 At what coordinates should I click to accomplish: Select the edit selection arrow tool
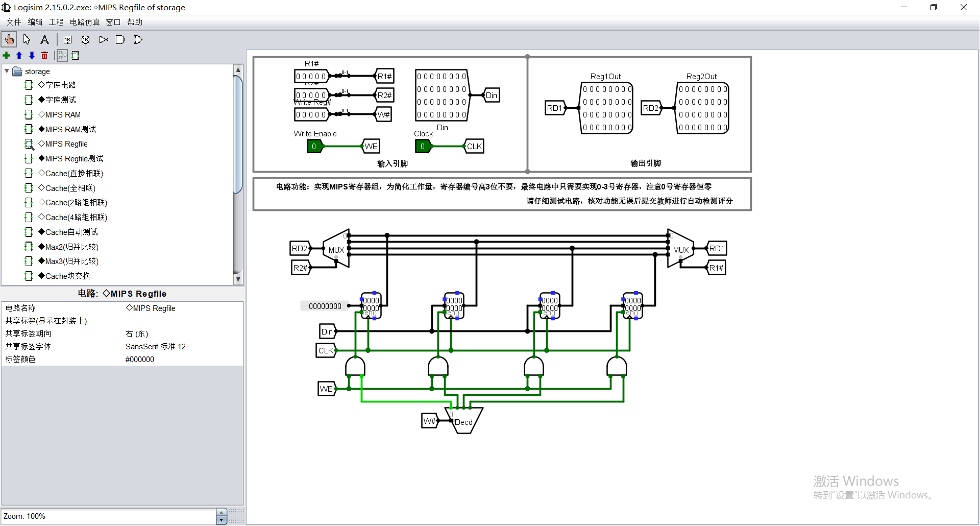(27, 39)
